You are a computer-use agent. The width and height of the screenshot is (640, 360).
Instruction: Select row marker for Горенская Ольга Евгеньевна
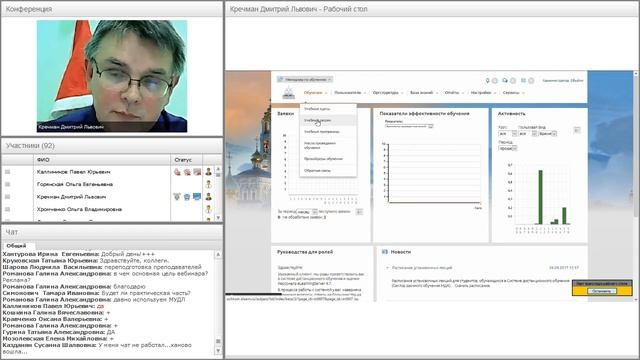point(7,184)
